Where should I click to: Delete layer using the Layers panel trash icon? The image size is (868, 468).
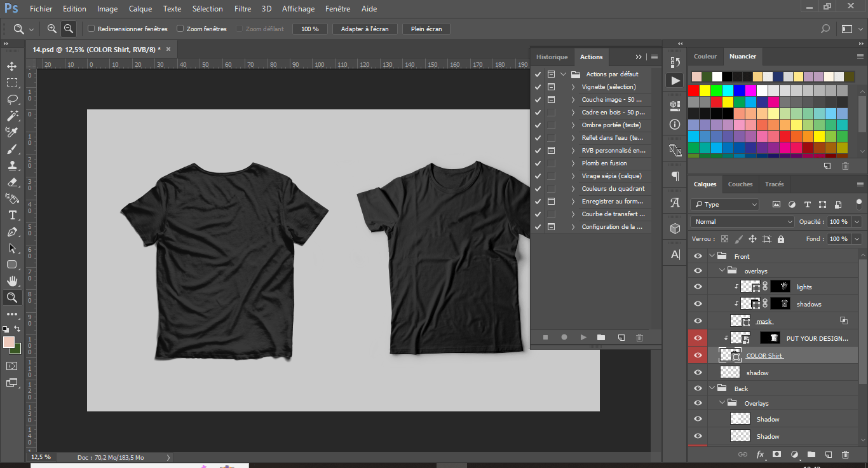click(x=845, y=455)
